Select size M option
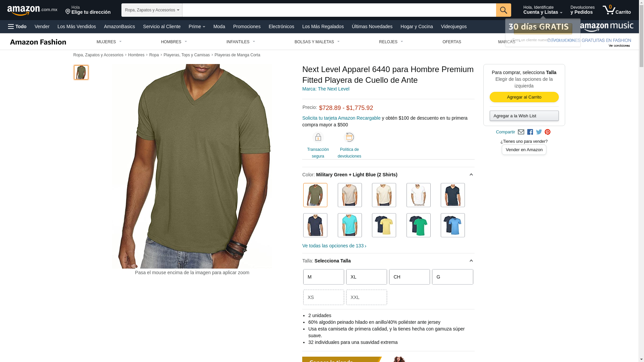644x362 pixels. [324, 277]
